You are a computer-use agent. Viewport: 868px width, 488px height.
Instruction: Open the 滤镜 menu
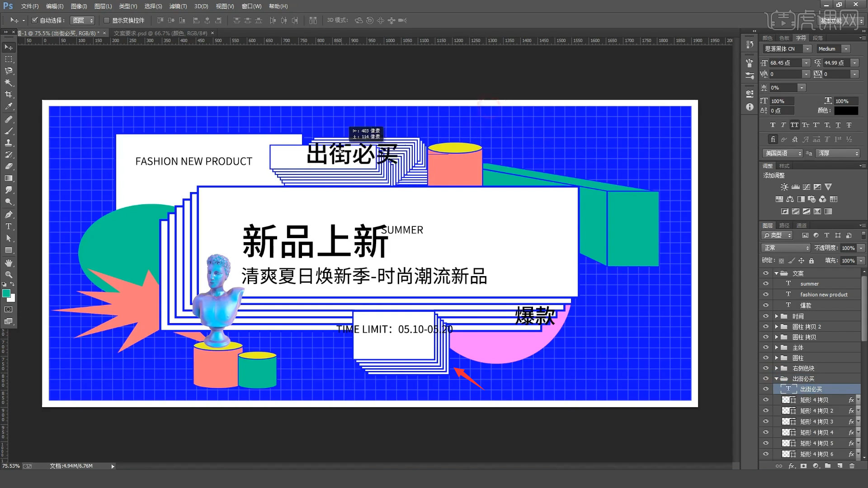coord(178,6)
